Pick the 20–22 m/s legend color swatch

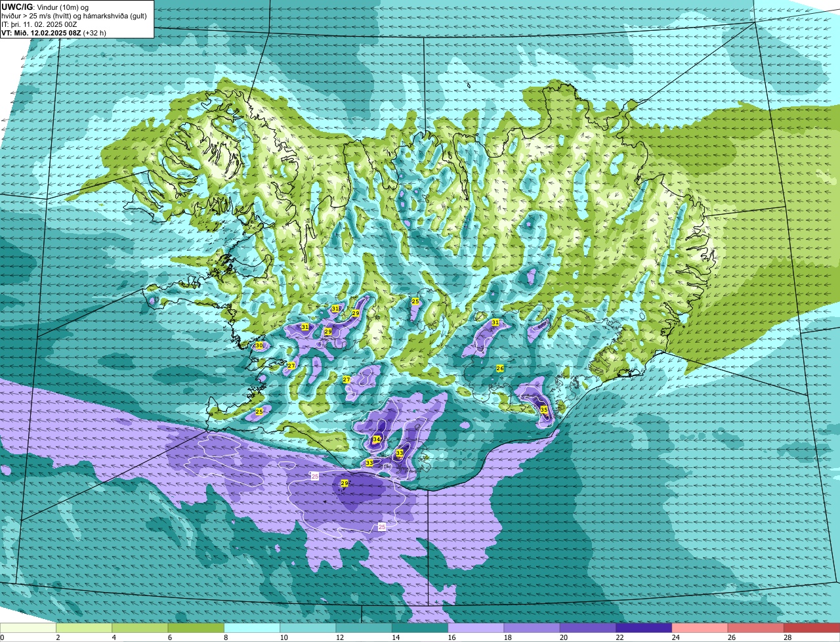pos(588,628)
